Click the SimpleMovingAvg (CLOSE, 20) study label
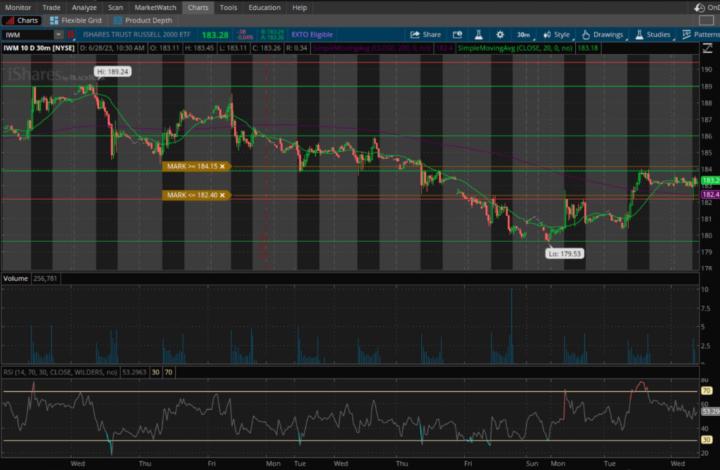Image resolution: width=720 pixels, height=470 pixels. pyautogui.click(x=515, y=48)
